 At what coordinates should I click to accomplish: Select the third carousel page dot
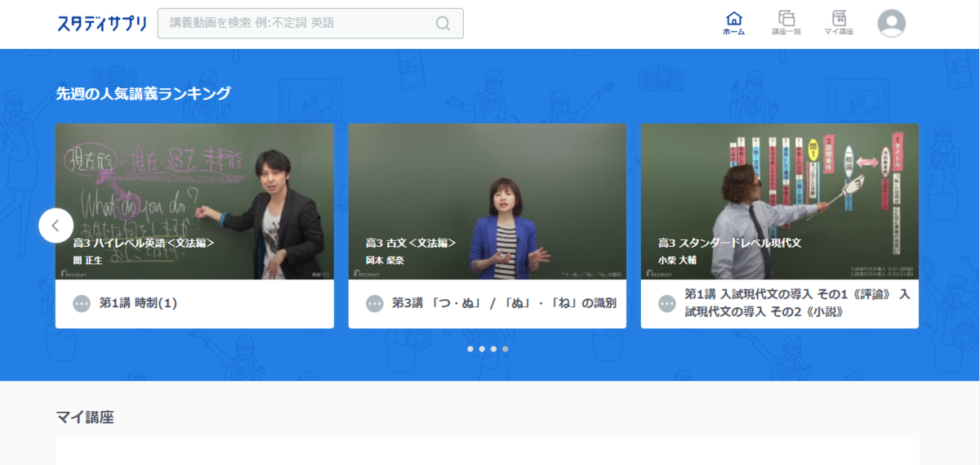click(x=493, y=349)
